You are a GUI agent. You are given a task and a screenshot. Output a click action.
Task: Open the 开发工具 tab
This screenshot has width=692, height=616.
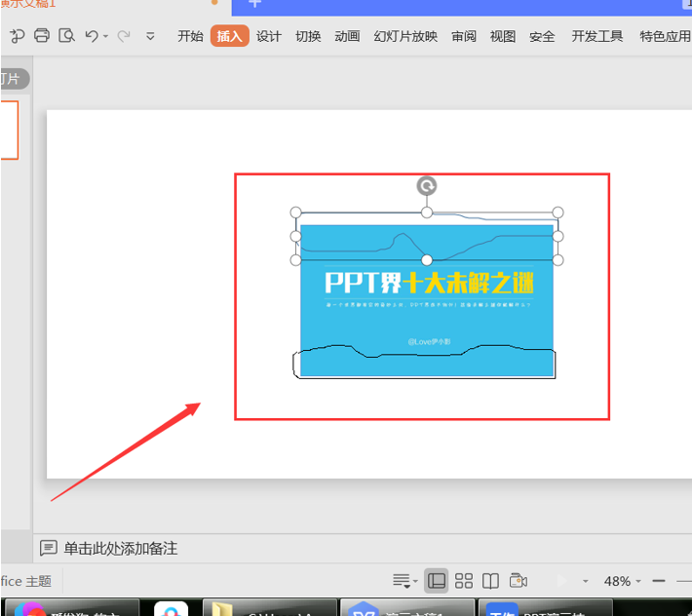(x=597, y=36)
